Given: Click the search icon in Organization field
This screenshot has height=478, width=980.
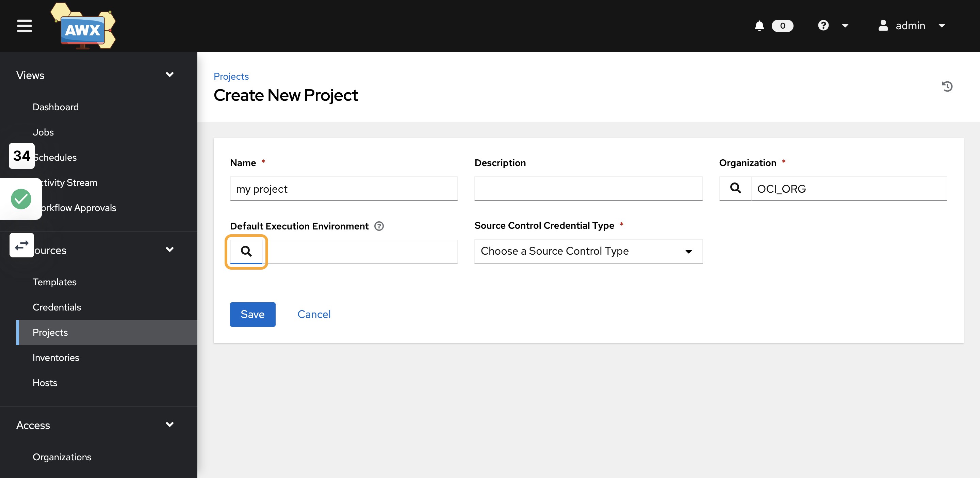Looking at the screenshot, I should click(x=736, y=188).
